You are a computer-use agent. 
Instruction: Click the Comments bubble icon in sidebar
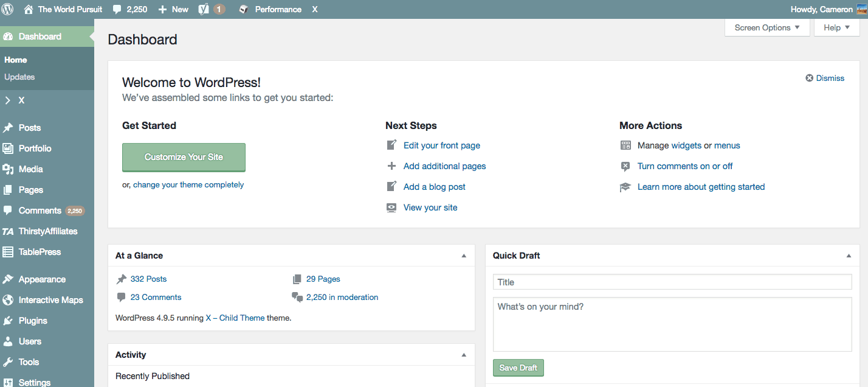[8, 211]
